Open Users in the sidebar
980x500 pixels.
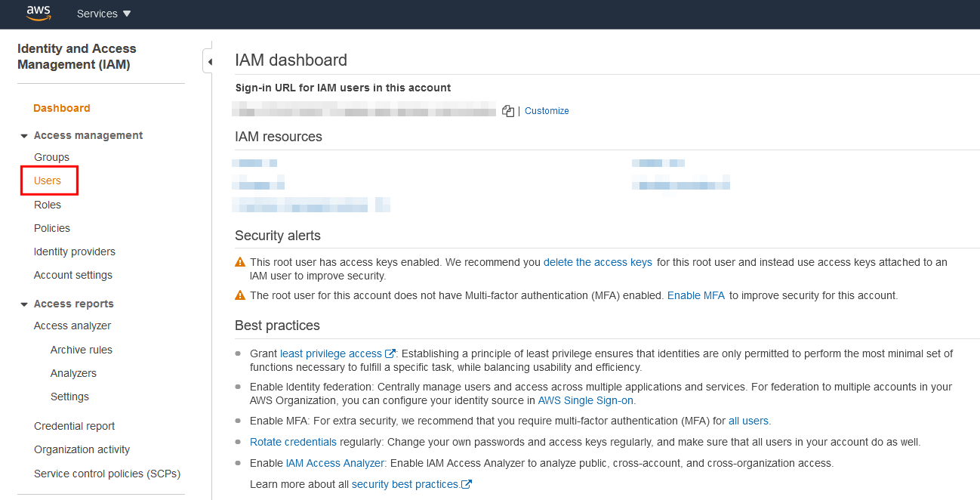pos(48,181)
